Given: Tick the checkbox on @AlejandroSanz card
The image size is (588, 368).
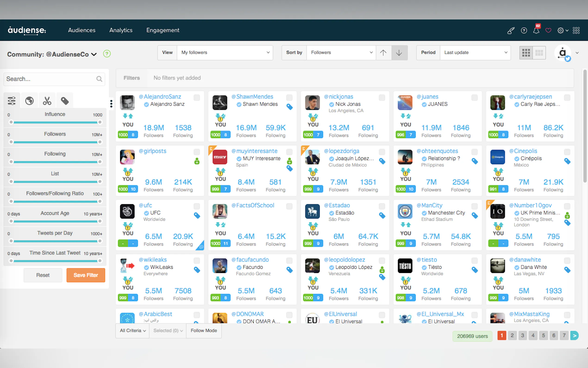Looking at the screenshot, I should (197, 98).
